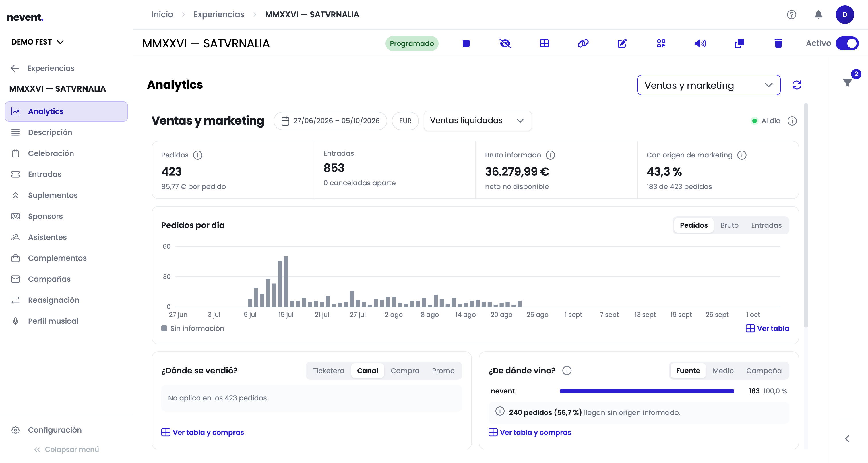Delete the experience with trash icon
The height and width of the screenshot is (463, 868).
778,43
